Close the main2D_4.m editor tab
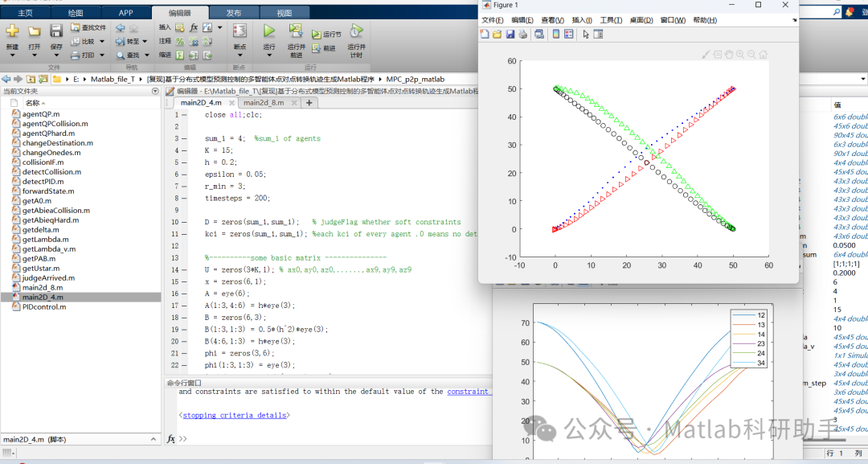The image size is (868, 464). [231, 102]
